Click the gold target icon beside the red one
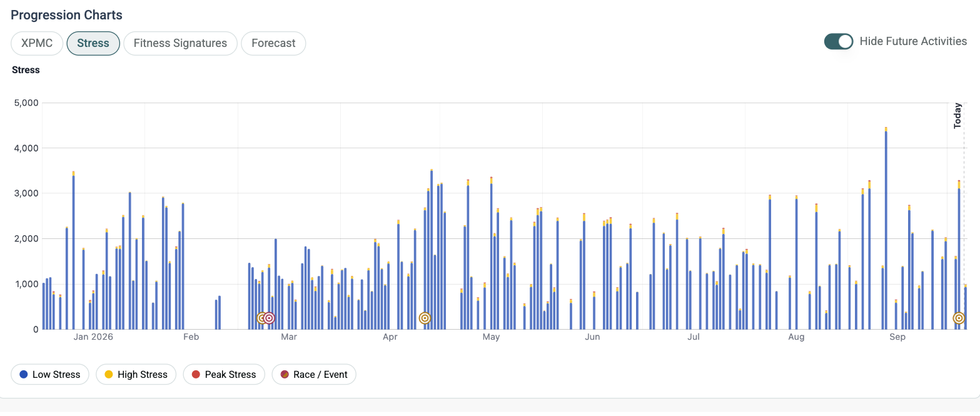Viewport: 980px width, 416px height. point(261,318)
